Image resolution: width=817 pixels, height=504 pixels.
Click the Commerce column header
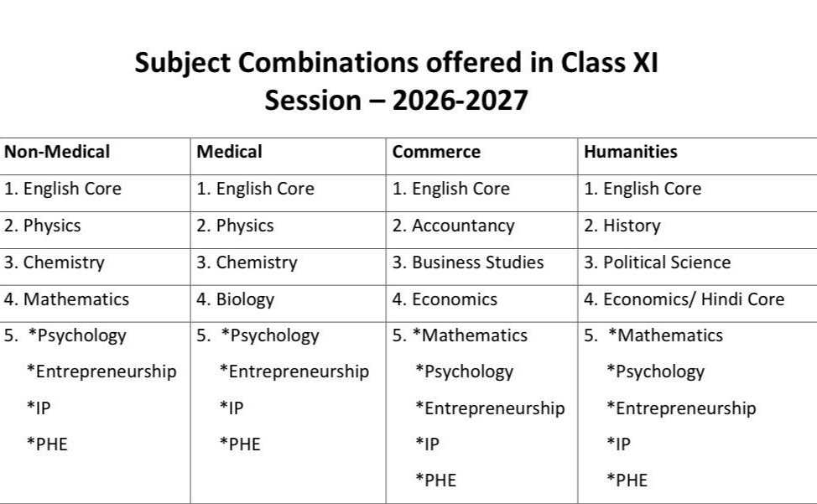[x=436, y=152]
